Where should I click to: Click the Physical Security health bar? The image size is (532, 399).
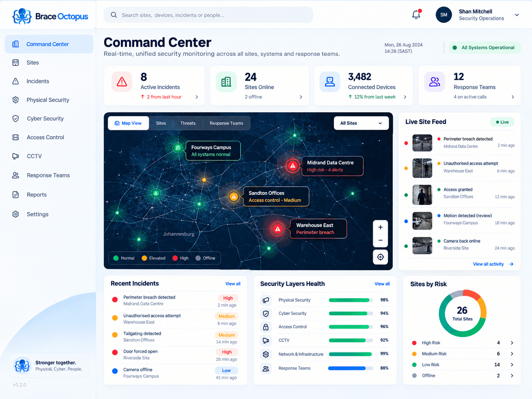[x=351, y=300]
